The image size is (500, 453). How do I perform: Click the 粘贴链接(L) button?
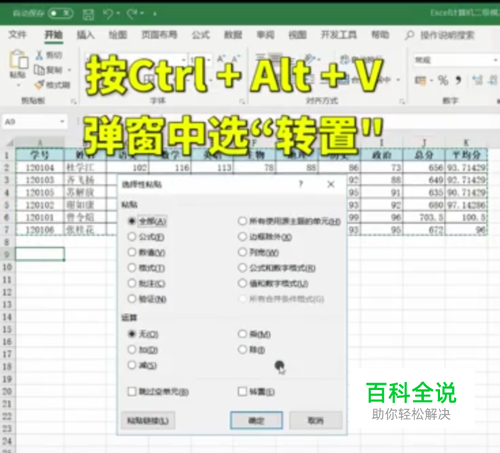148,420
